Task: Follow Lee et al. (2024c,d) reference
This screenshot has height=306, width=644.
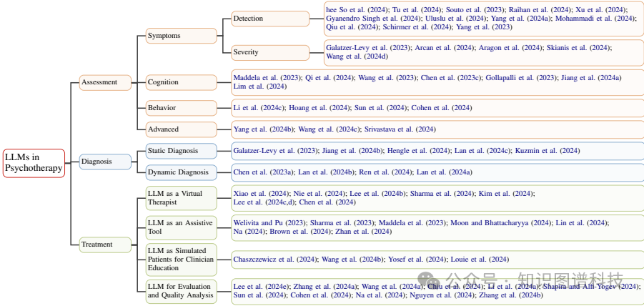Action: (x=264, y=202)
